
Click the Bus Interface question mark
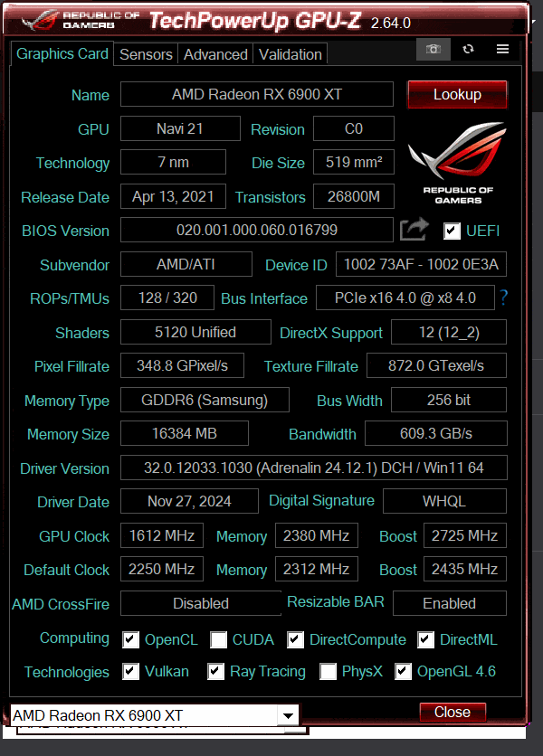pyautogui.click(x=503, y=298)
